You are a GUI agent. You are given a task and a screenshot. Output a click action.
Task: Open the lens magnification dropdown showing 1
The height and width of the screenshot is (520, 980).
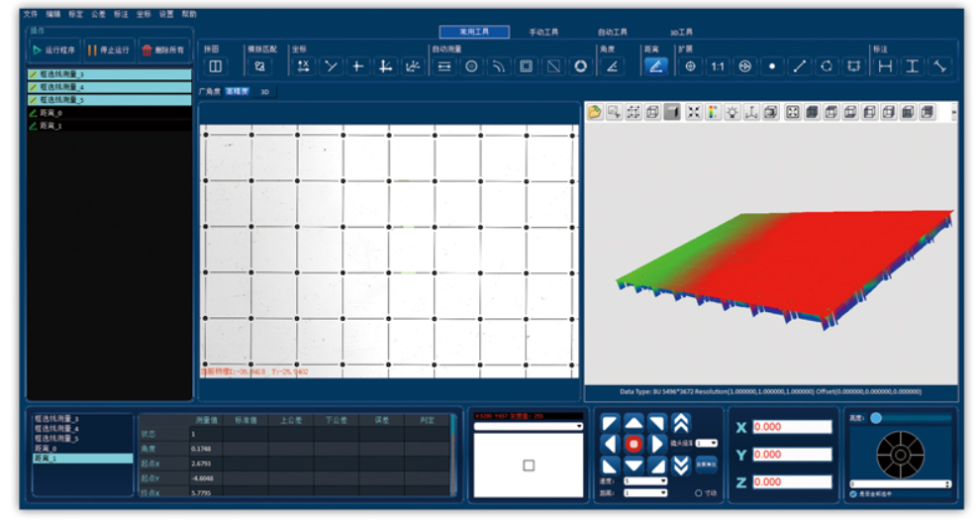coord(706,443)
